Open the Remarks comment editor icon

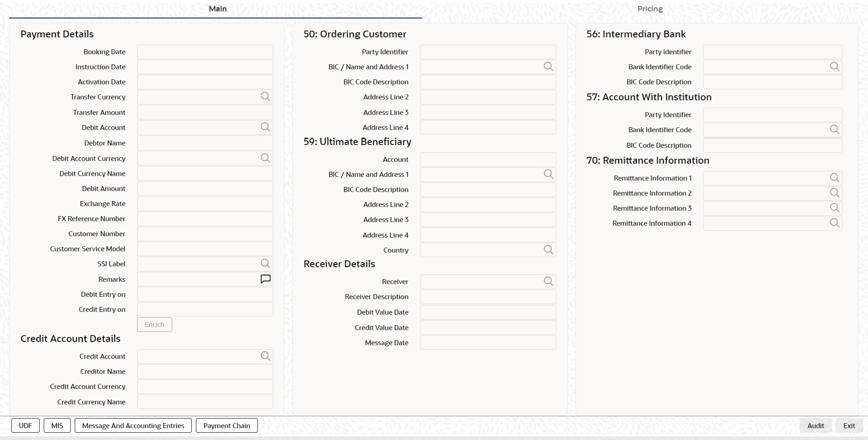coord(265,279)
